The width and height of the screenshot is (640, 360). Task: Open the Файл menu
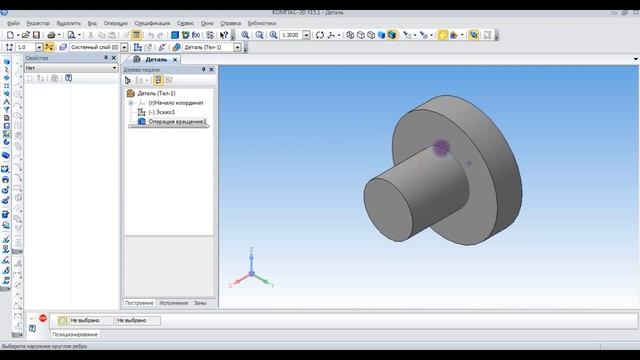pos(13,23)
